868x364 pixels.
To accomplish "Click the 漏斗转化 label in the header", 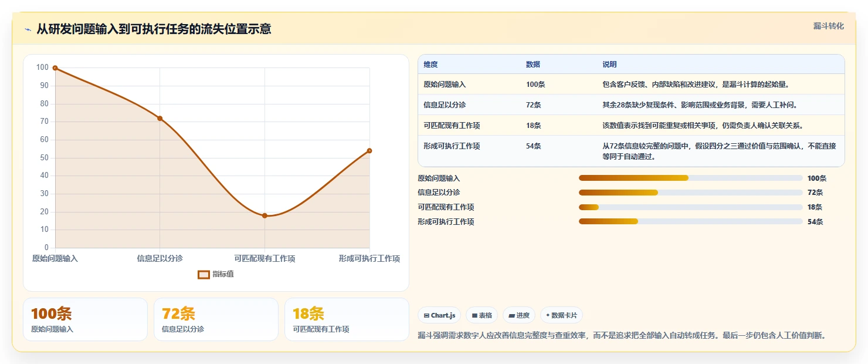I will coord(829,26).
